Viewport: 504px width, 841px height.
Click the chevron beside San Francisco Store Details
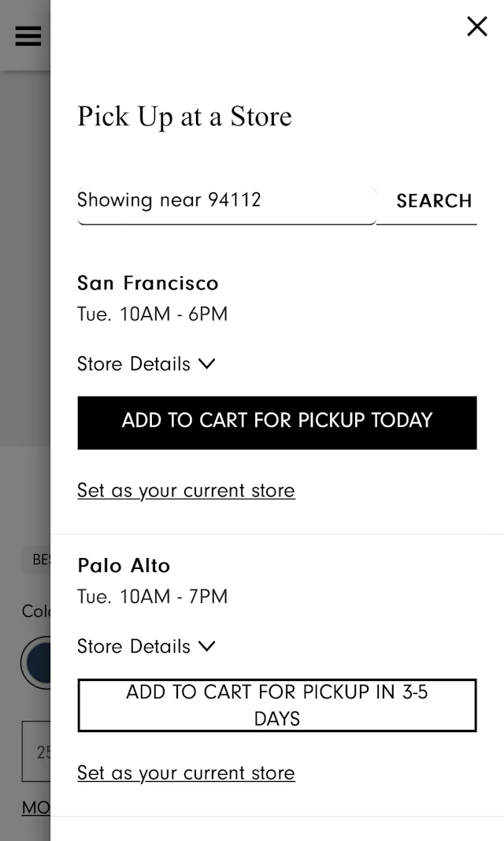pyautogui.click(x=207, y=364)
